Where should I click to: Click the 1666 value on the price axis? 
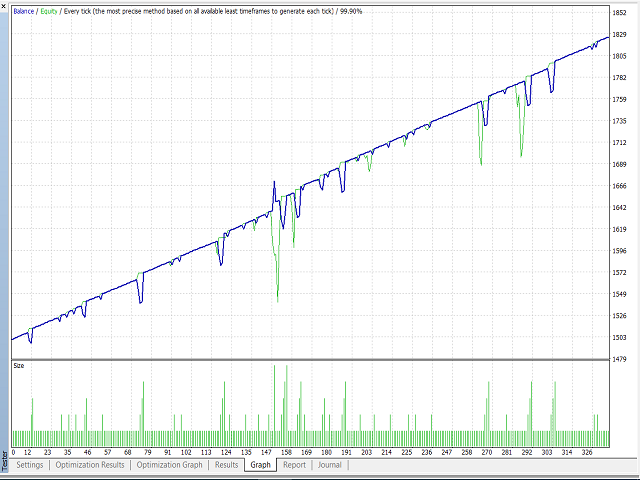click(619, 186)
